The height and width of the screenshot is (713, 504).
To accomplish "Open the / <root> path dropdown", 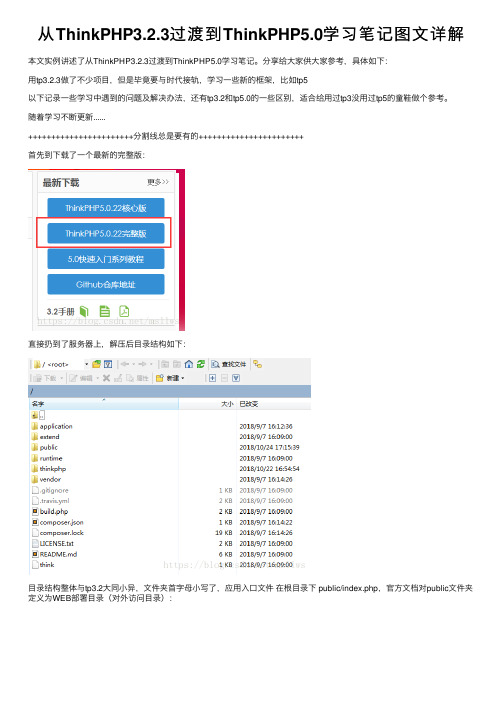I will click(x=86, y=364).
